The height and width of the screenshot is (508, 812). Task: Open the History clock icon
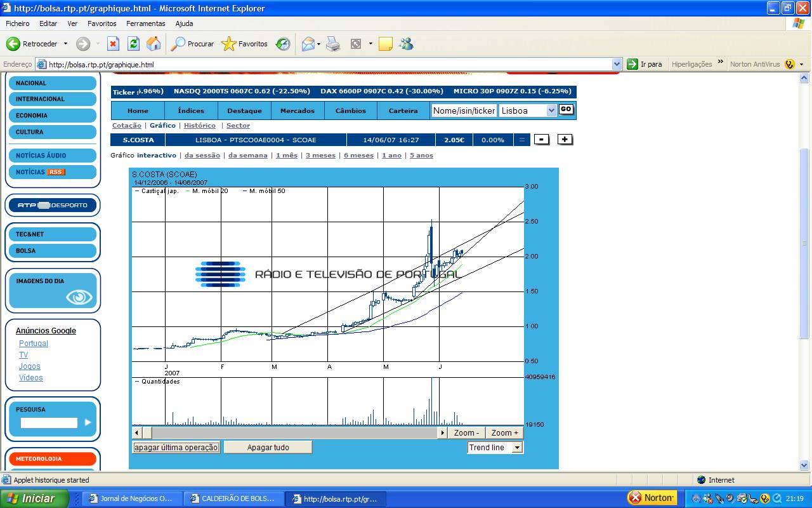[283, 44]
